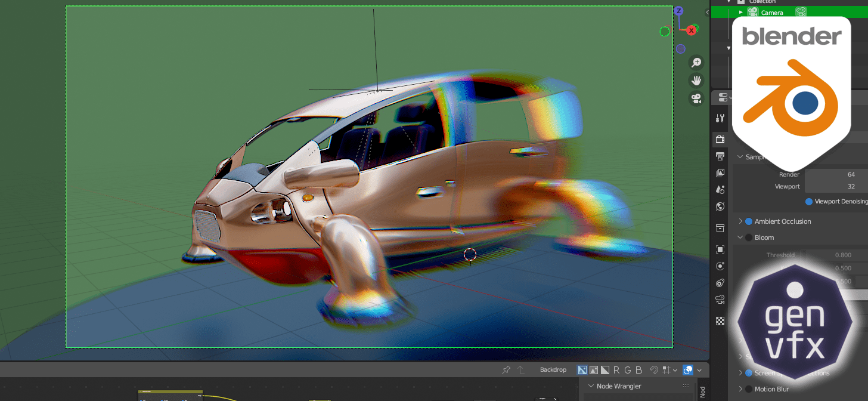Collapse the Node Wrangler panel
Screen dimensions: 868x401
point(591,386)
